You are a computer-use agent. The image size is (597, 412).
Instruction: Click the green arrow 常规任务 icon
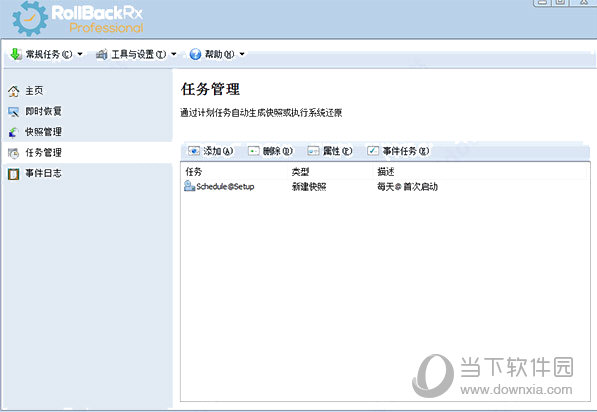coord(16,54)
